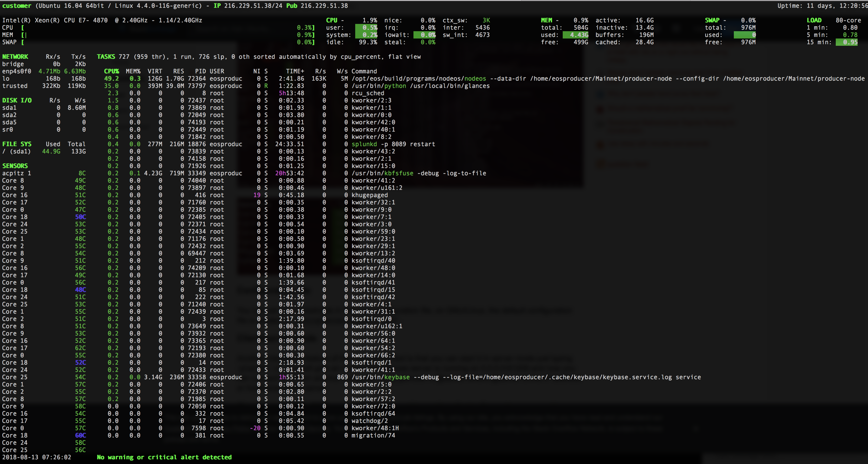Select the nodeos process row
Viewport: 868px width, 464px height.
484,79
